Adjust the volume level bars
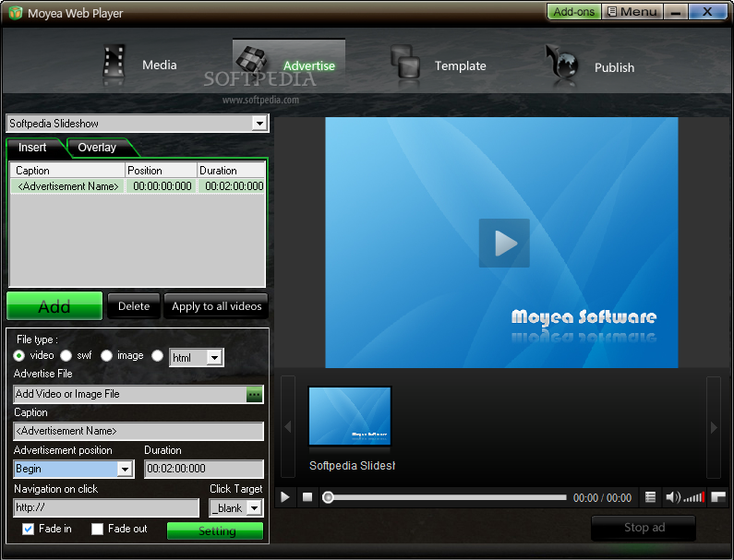 (693, 497)
